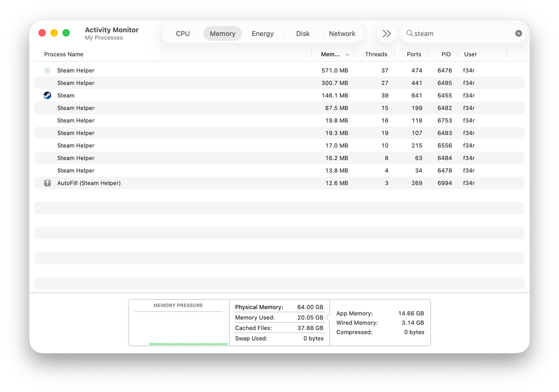559x392 pixels.
Task: Open the Energy tab
Action: (x=263, y=33)
